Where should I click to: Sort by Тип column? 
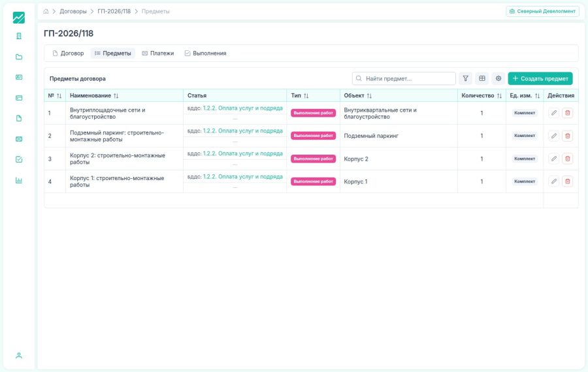(306, 95)
